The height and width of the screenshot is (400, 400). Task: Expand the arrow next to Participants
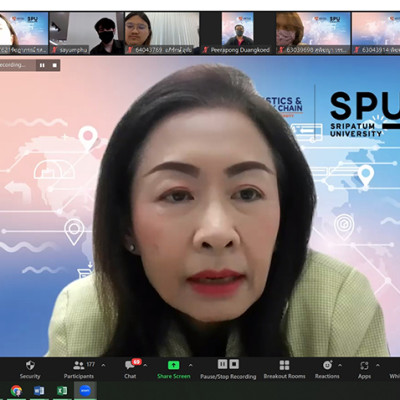pos(103,365)
